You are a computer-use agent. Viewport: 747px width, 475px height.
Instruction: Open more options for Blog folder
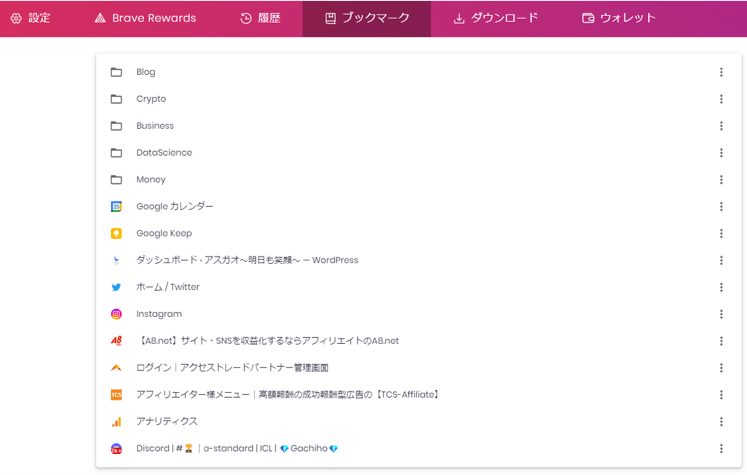(721, 72)
